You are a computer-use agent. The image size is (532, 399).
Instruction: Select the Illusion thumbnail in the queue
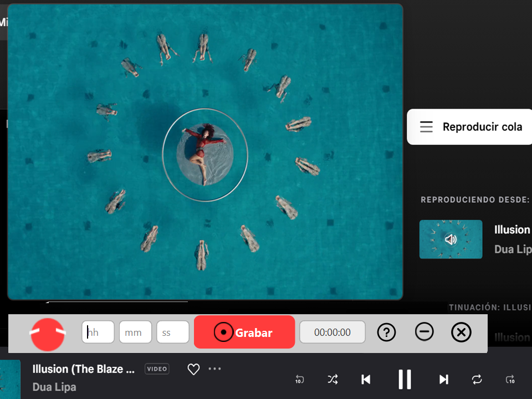point(451,239)
